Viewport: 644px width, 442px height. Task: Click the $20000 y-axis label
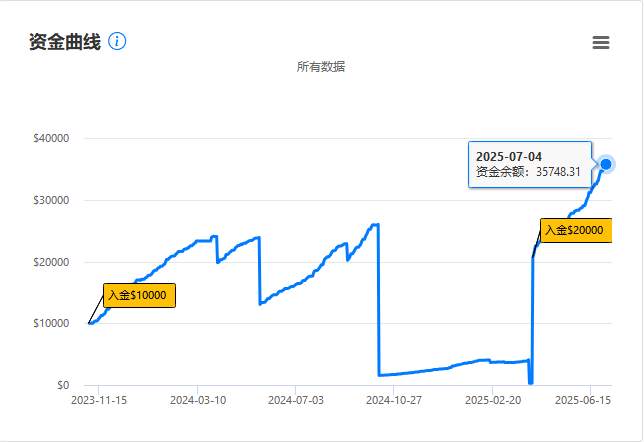click(x=51, y=262)
